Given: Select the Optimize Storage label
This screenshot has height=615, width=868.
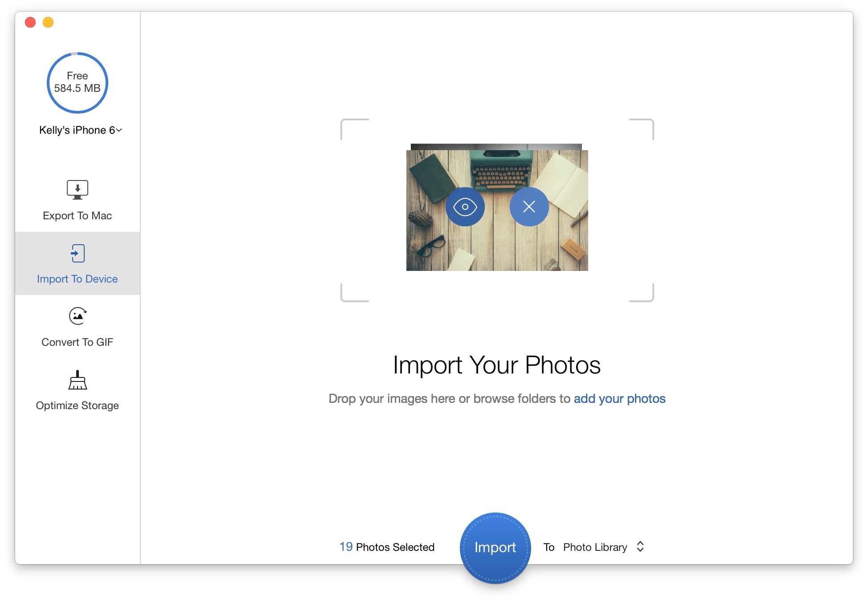Looking at the screenshot, I should click(x=78, y=406).
